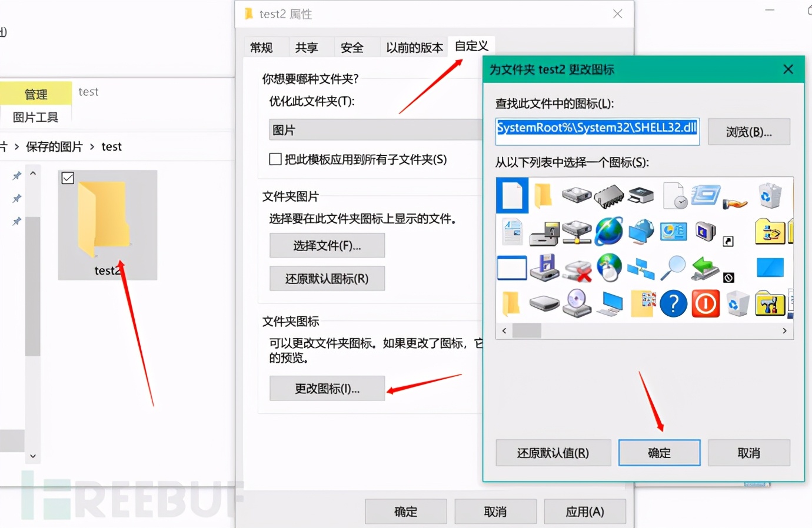This screenshot has width=812, height=528.
Task: Select the Recycle Bin icon
Action: [x=771, y=196]
